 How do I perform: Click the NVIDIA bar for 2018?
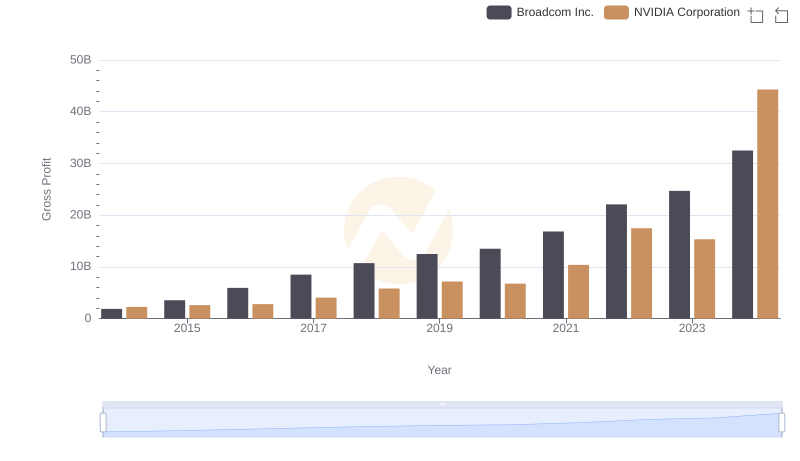point(389,303)
